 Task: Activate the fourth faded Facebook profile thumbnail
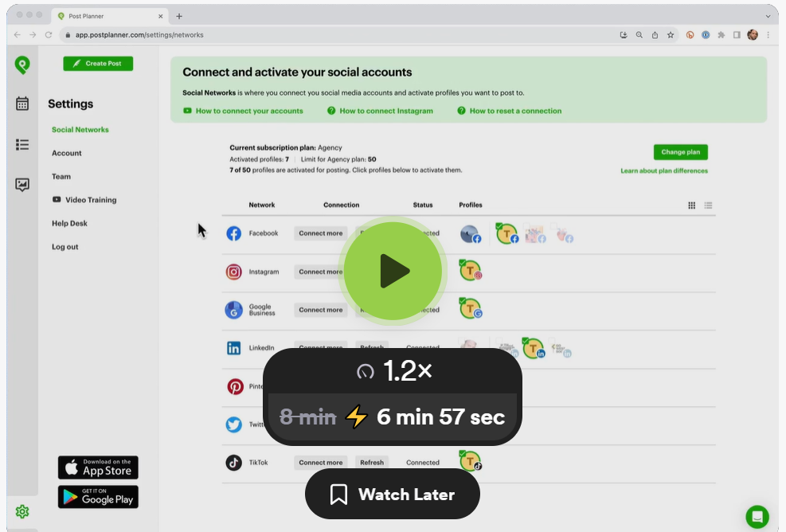[x=564, y=234]
